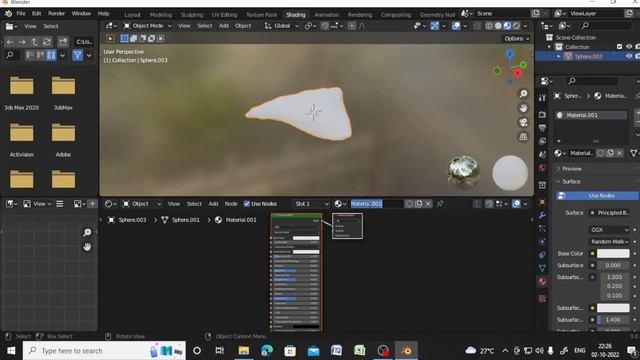Open the Material properties tab
The height and width of the screenshot is (360, 640).
click(542, 281)
